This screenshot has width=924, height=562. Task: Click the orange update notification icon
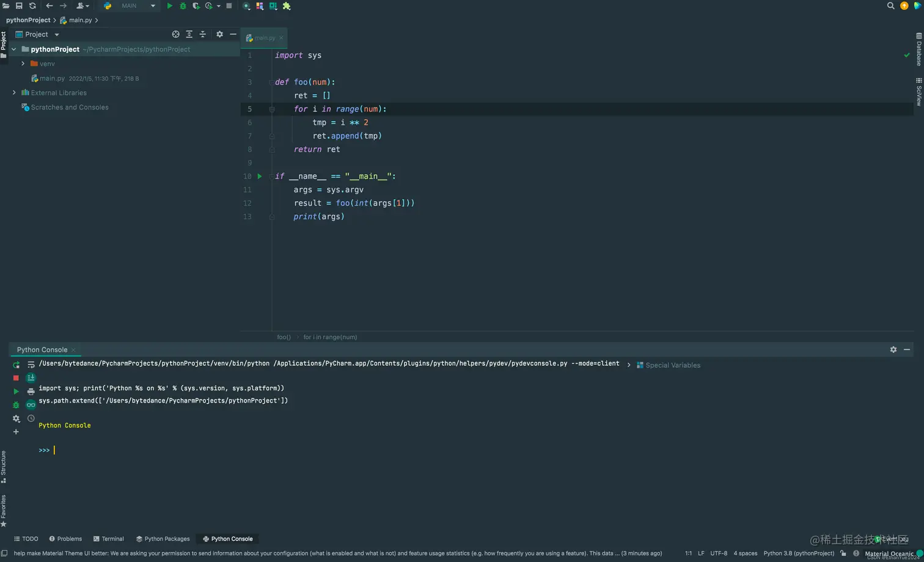point(904,5)
